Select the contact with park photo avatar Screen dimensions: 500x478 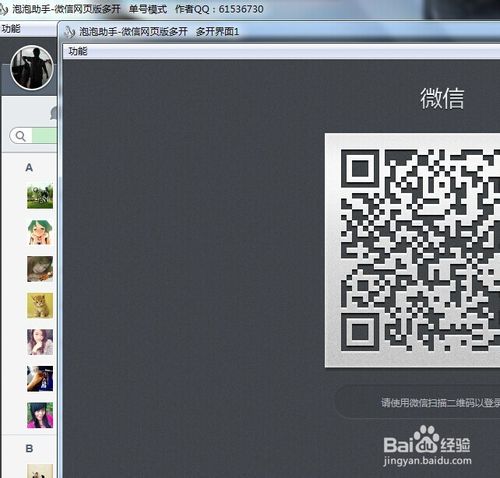coord(40,196)
